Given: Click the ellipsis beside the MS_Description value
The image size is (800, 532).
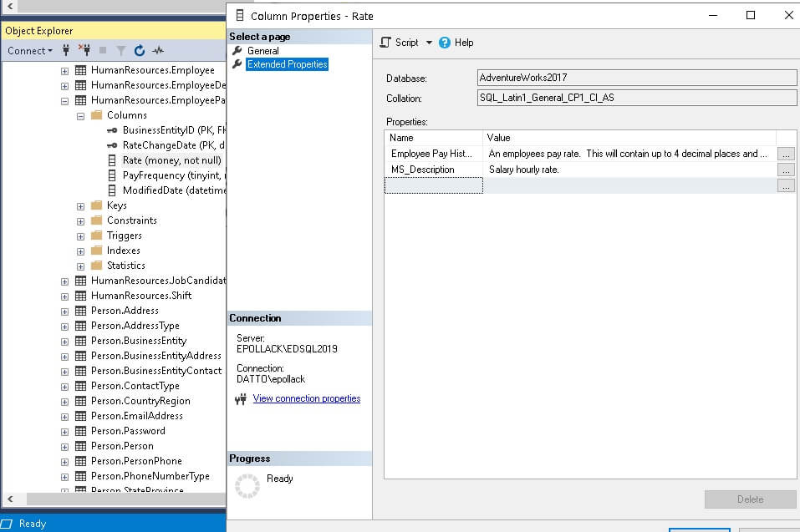Looking at the screenshot, I should coord(785,169).
